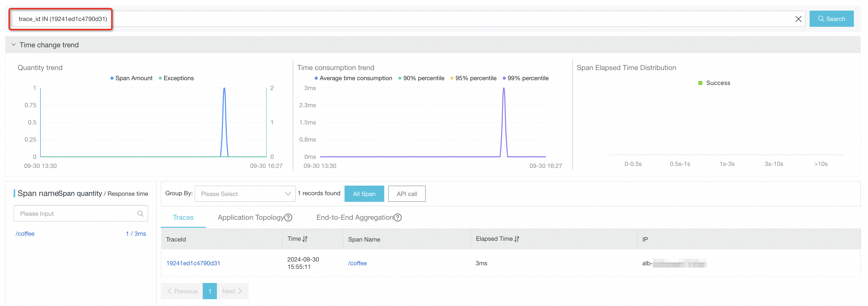Switch to the Application Topology tab
The height and width of the screenshot is (306, 868).
[251, 217]
